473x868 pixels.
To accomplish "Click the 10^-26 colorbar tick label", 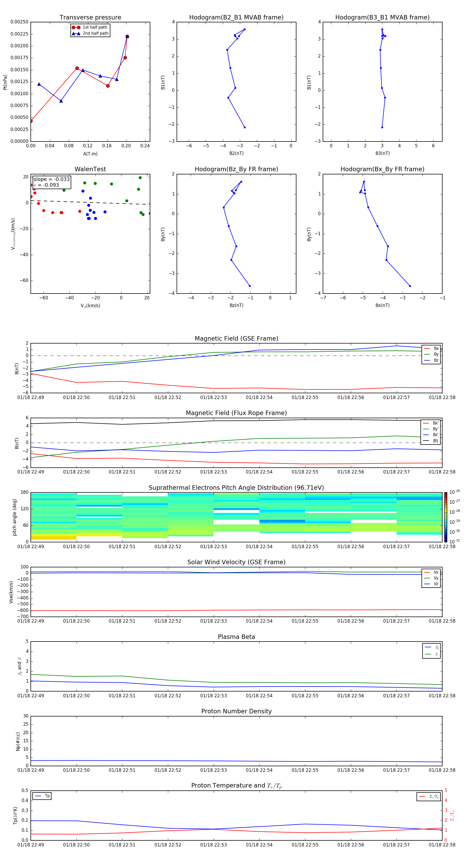I will (455, 492).
